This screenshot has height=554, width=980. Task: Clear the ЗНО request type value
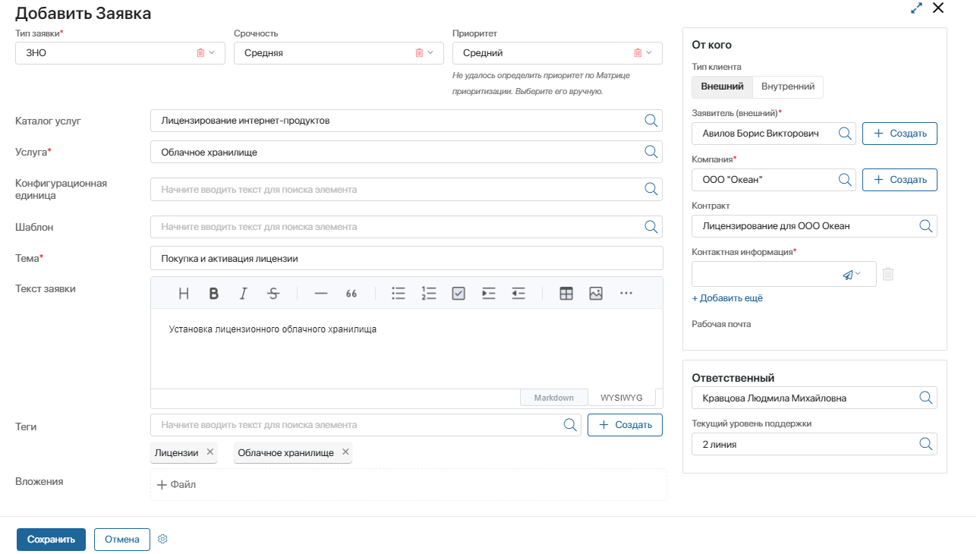coord(200,53)
